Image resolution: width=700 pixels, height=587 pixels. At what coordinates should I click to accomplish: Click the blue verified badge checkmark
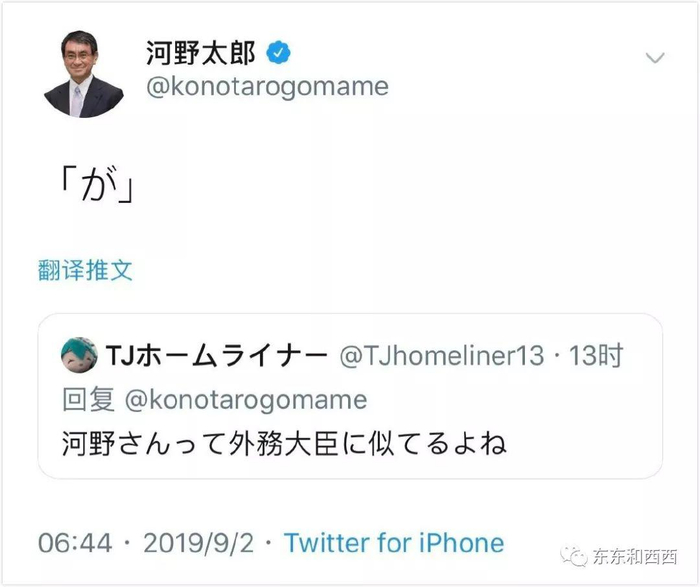[x=278, y=52]
